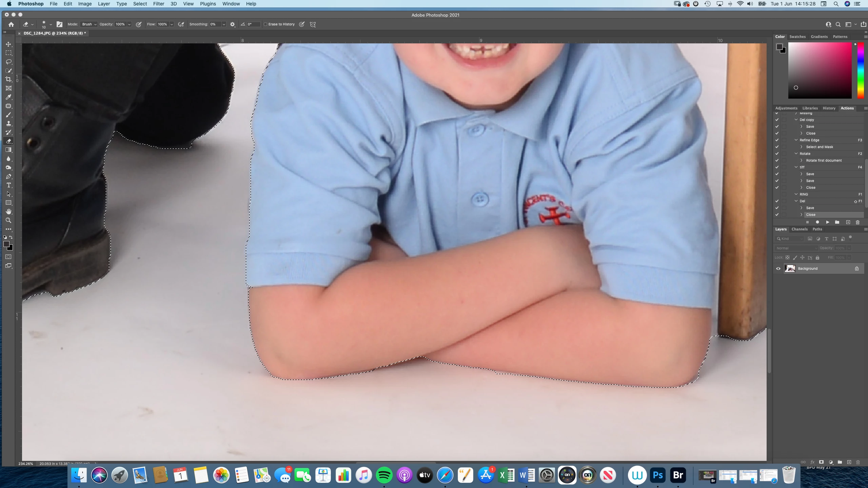Select the Crop tool
This screenshot has height=488, width=868.
(x=9, y=79)
